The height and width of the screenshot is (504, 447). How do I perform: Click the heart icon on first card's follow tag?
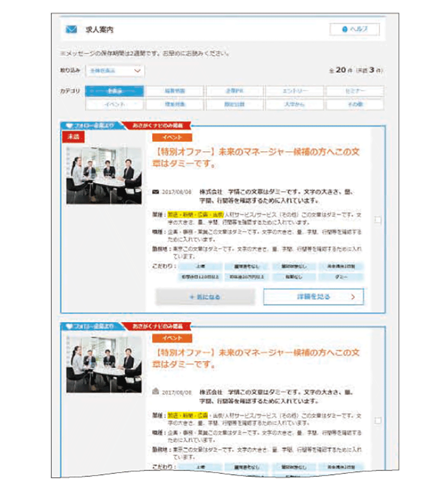(x=68, y=126)
